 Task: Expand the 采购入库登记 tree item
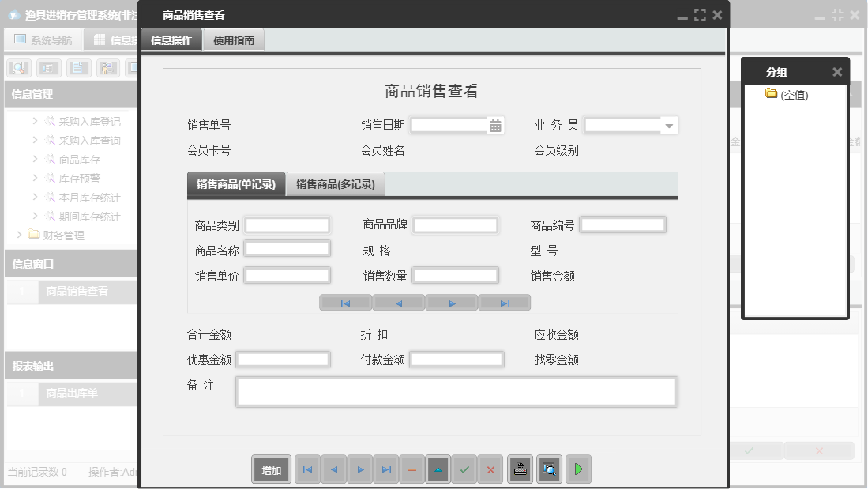point(35,122)
